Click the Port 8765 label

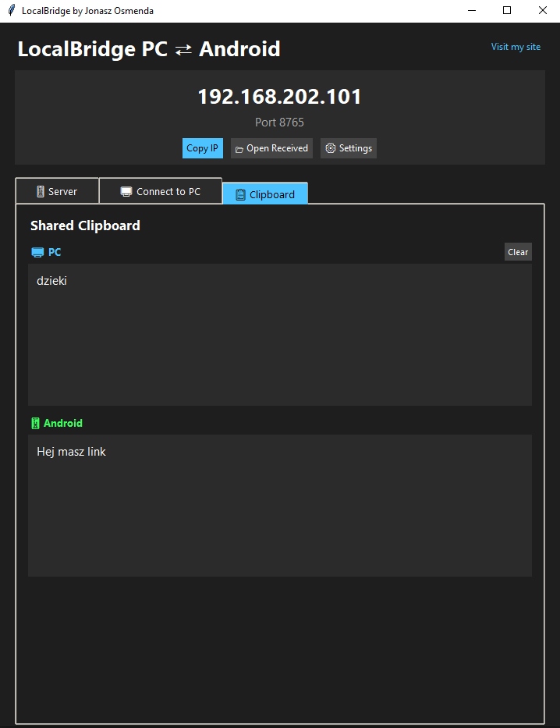[x=279, y=122]
